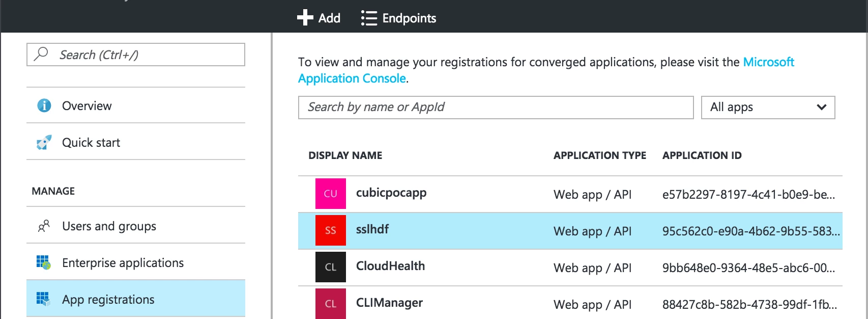
Task: Open the Overview menu item
Action: point(136,105)
